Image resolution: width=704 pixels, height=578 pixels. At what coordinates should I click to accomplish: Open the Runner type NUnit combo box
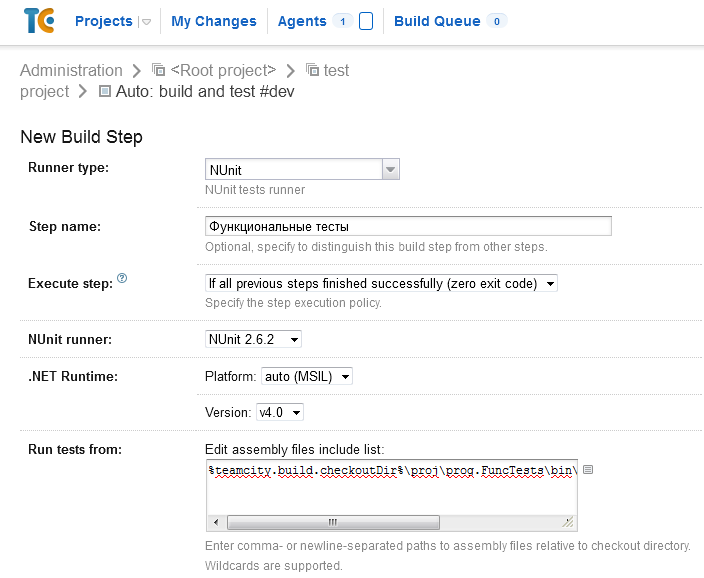tap(391, 169)
